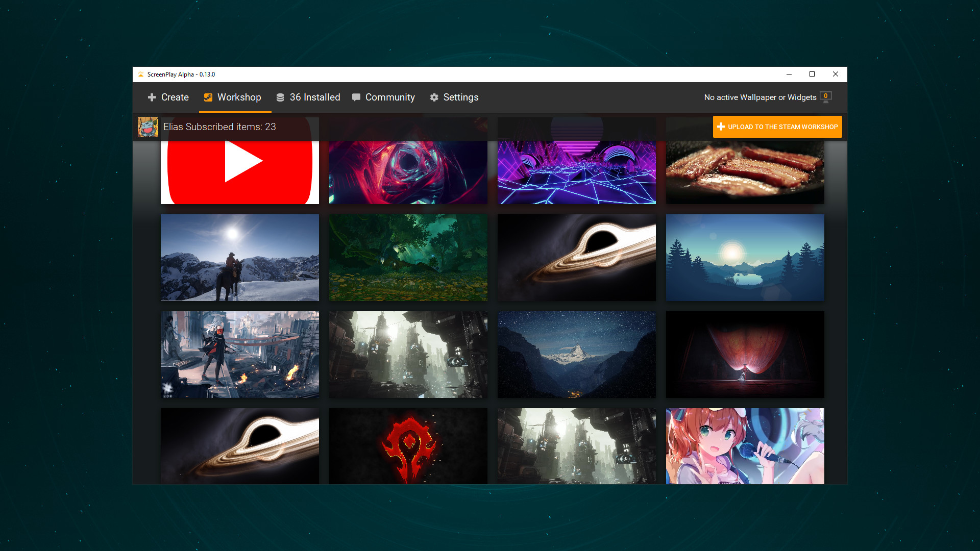Screen dimensions: 980x551
Task: Click the Upload to the Steam Workshop button
Action: (777, 127)
